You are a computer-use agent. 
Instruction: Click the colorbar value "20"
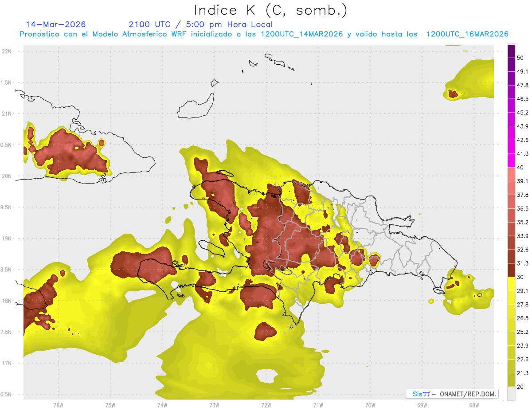point(521,387)
